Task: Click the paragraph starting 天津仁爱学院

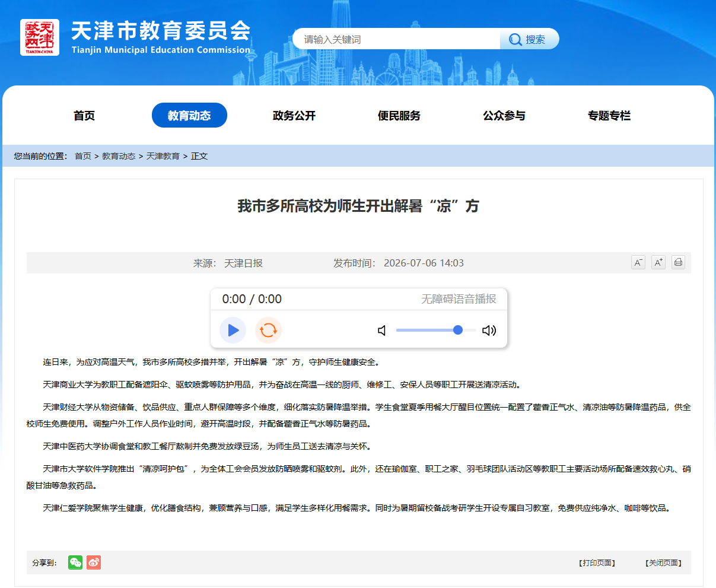Action: (357, 508)
